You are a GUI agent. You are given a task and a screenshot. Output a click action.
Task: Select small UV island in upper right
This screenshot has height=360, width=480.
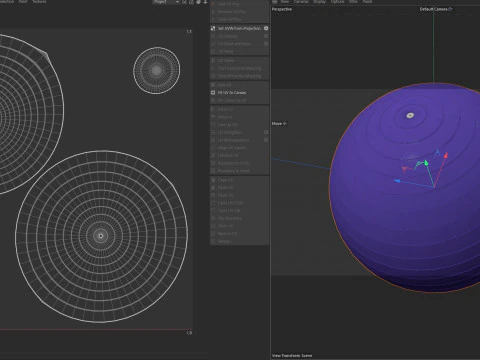(157, 70)
